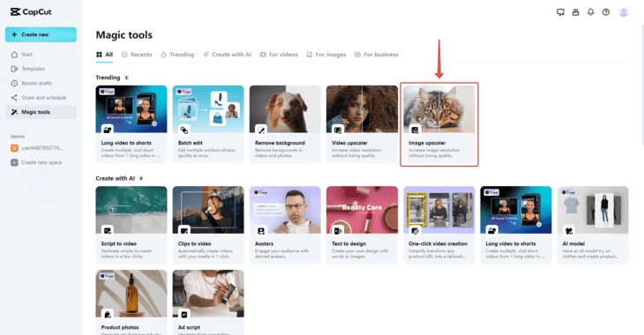The width and height of the screenshot is (644, 335).
Task: Click the Image upscaler icon badge
Action: click(415, 130)
